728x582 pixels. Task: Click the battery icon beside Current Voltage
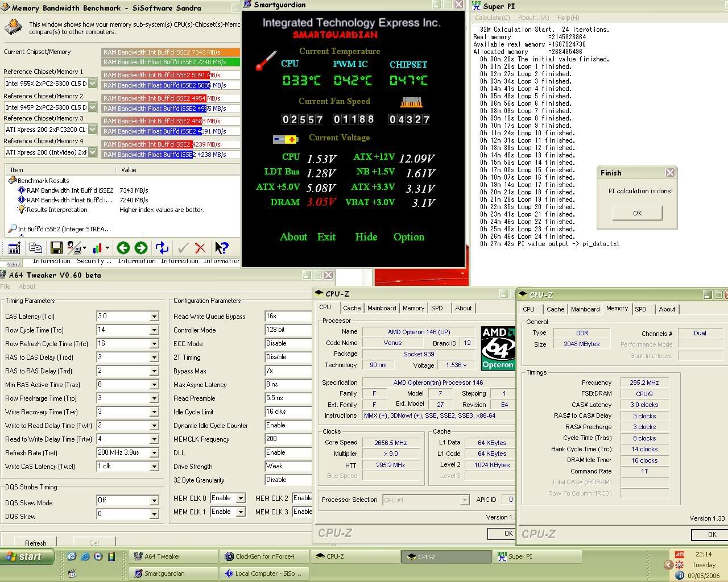286,139
